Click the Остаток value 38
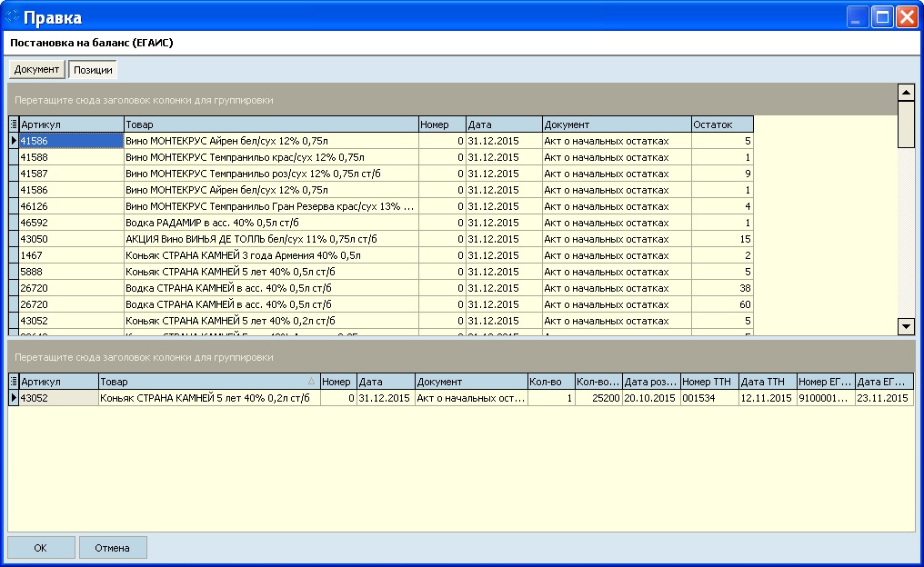The width and height of the screenshot is (924, 567). pyautogui.click(x=722, y=288)
